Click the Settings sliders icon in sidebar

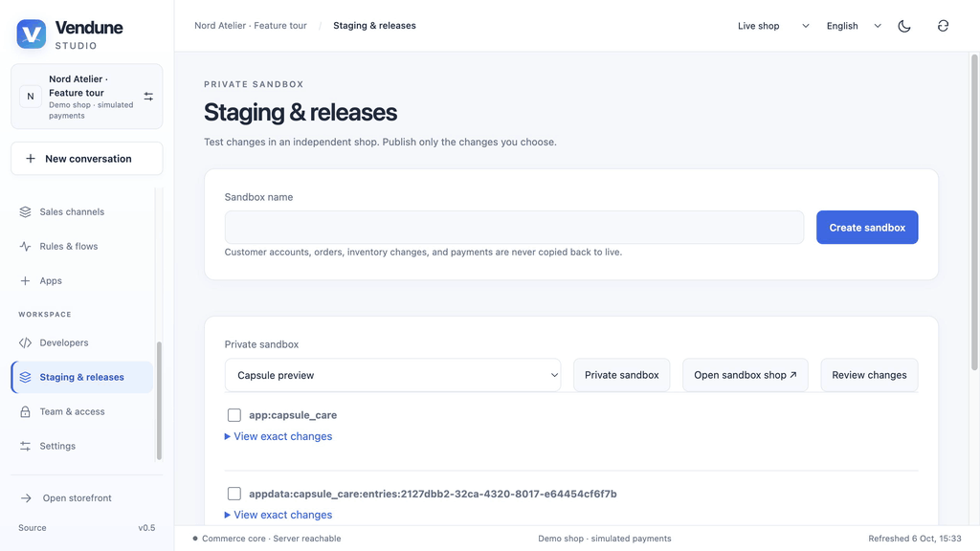[x=25, y=446]
